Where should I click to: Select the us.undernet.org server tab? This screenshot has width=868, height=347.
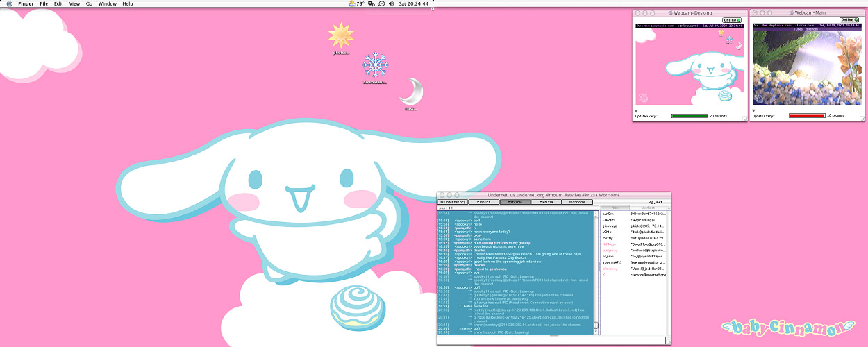click(x=453, y=202)
